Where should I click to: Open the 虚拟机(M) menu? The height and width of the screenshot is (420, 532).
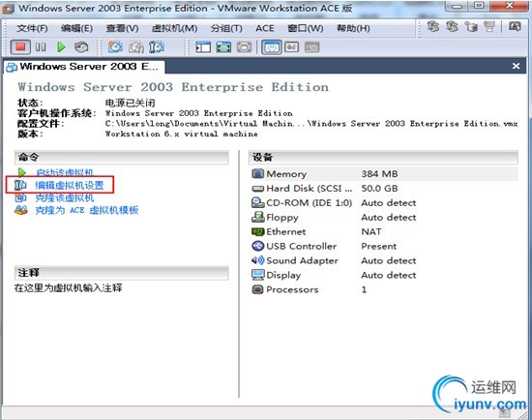pyautogui.click(x=174, y=28)
